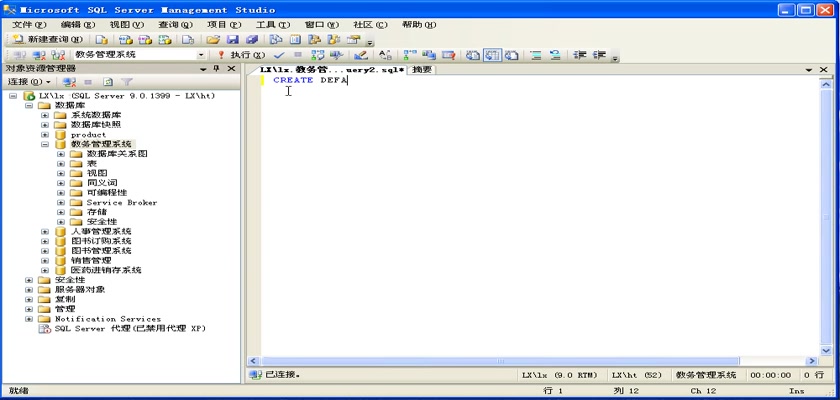Viewport: 840px width, 400px height.
Task: Open the 工具(T) menu
Action: [x=273, y=25]
